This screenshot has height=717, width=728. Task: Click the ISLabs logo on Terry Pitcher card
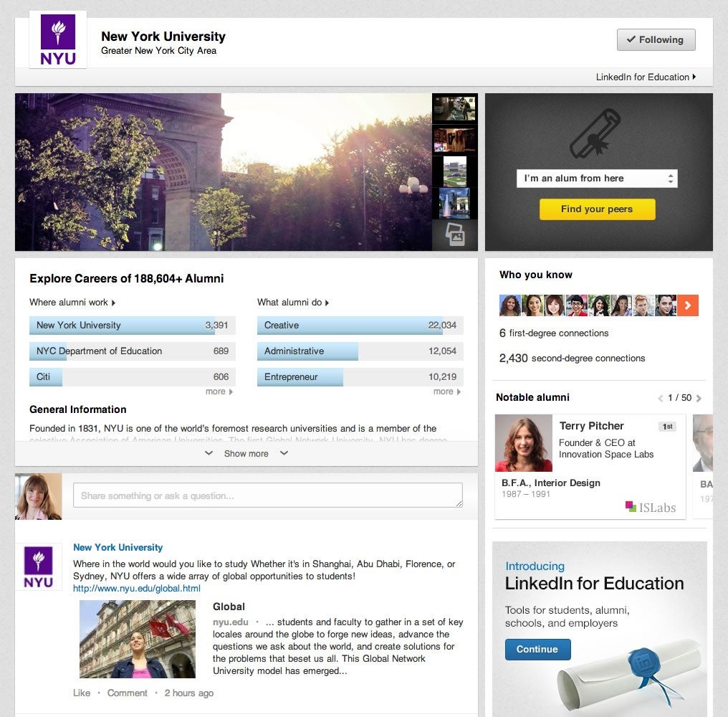tap(651, 507)
